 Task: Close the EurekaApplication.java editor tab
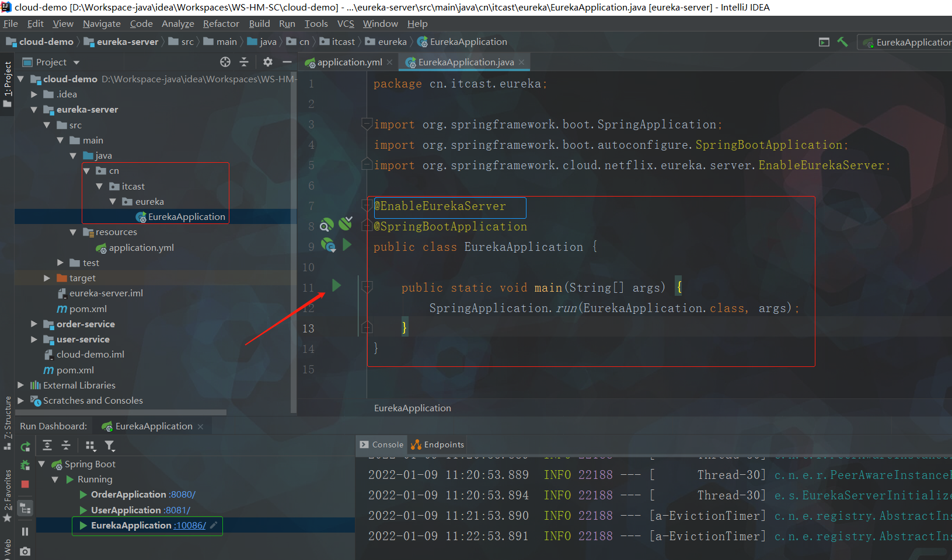[521, 62]
